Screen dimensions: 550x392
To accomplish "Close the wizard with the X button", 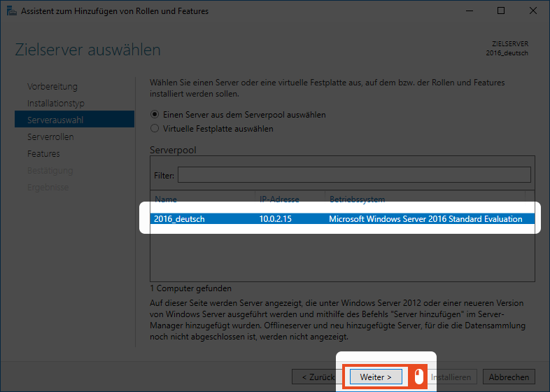I will [532, 11].
